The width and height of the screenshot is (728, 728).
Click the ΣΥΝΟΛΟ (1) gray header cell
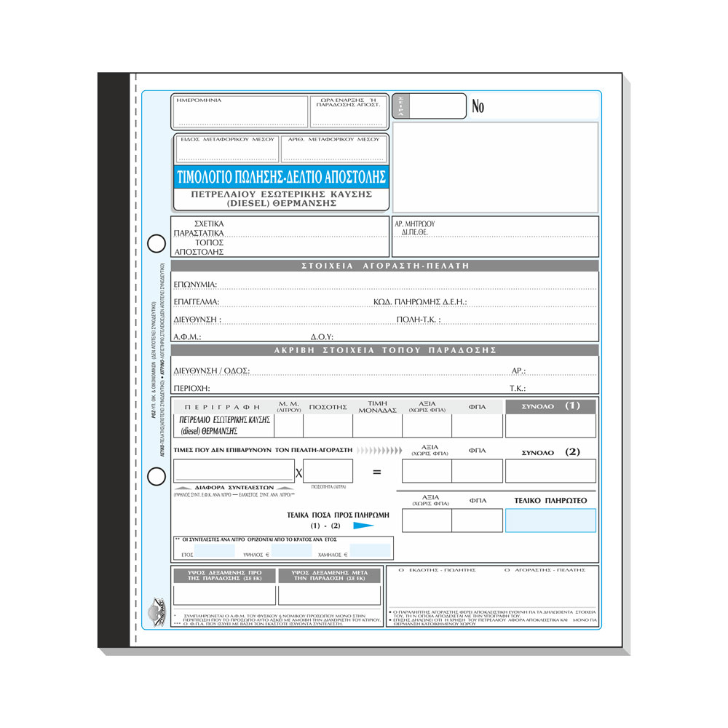550,406
